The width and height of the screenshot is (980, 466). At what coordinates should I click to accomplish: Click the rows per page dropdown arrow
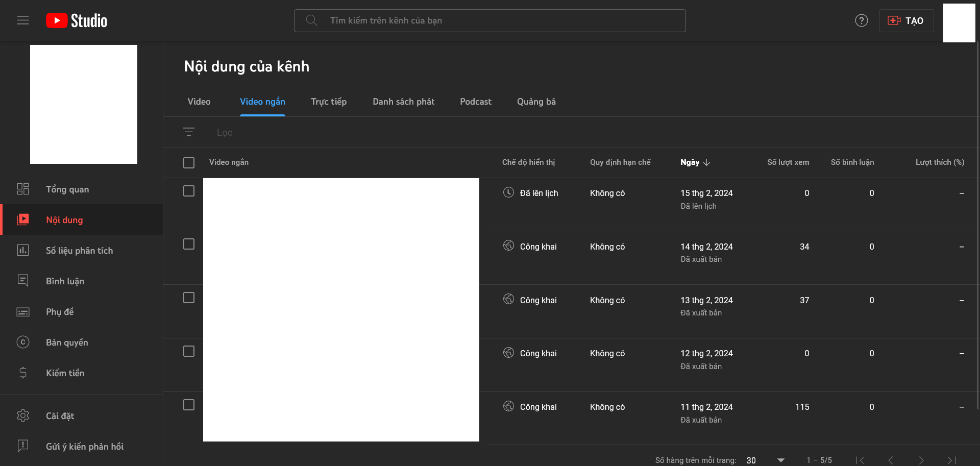781,460
